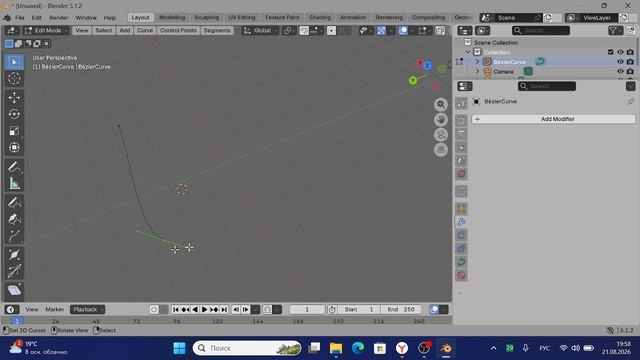Click the blue Z axis on navigation gizmo
The height and width of the screenshot is (360, 640).
(427, 65)
